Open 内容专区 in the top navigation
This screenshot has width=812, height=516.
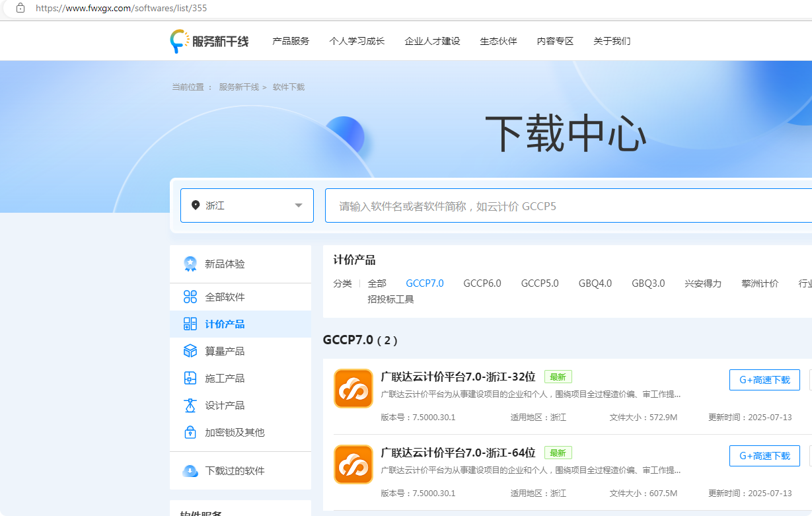click(555, 41)
